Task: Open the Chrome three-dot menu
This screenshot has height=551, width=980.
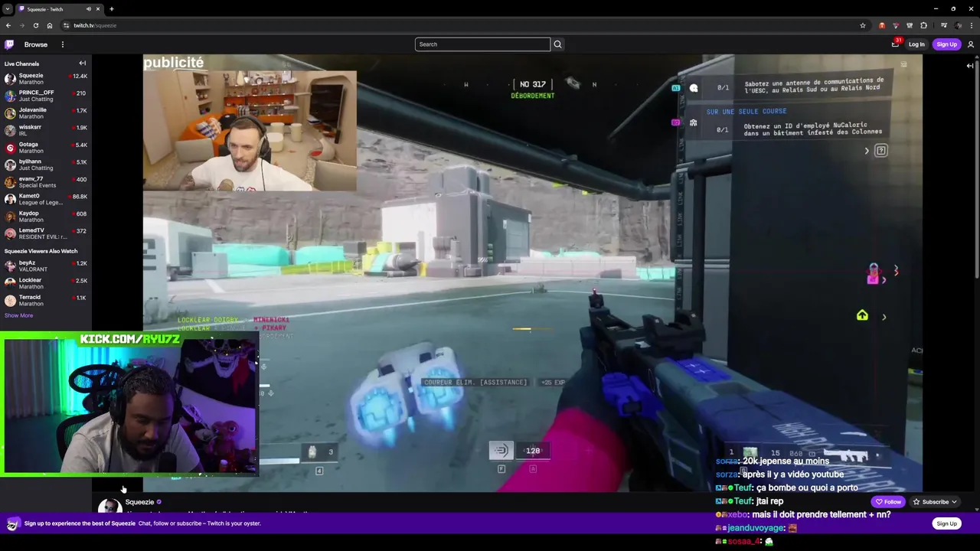Action: (972, 25)
